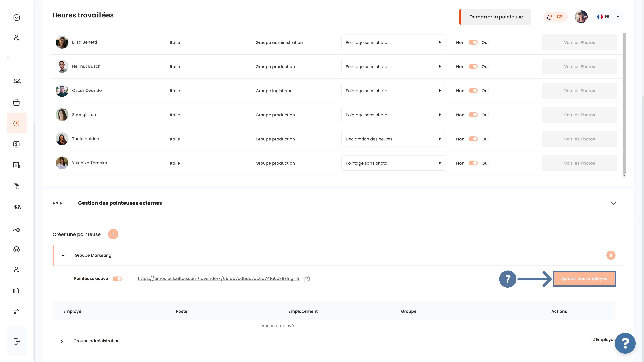Collapse the Gestion des pointeuses externes section

point(614,203)
